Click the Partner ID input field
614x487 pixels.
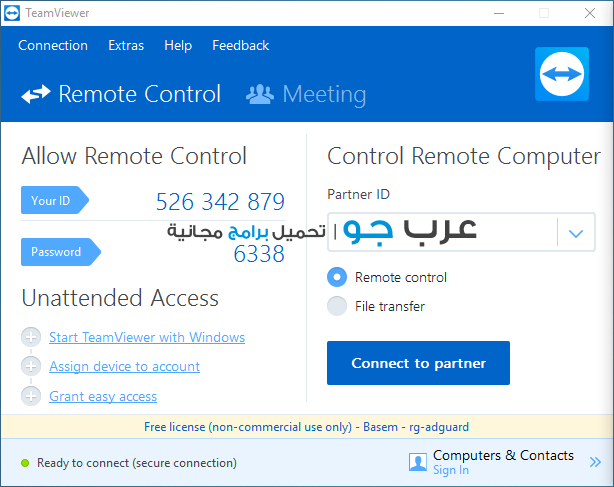point(442,232)
